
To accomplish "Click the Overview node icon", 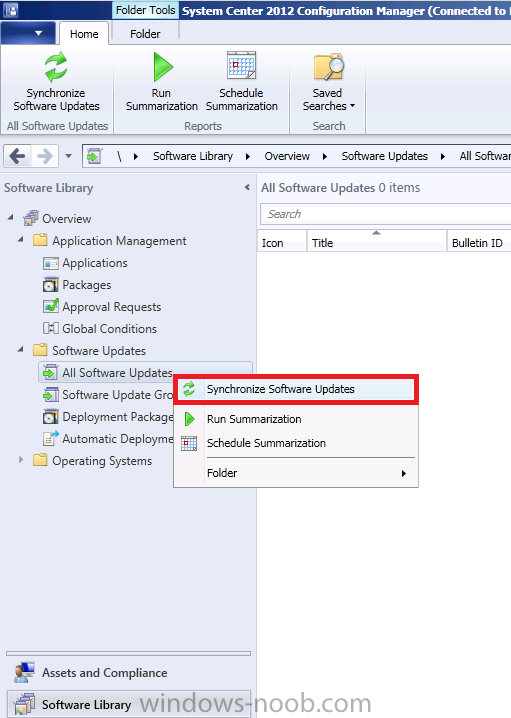I will (x=31, y=218).
